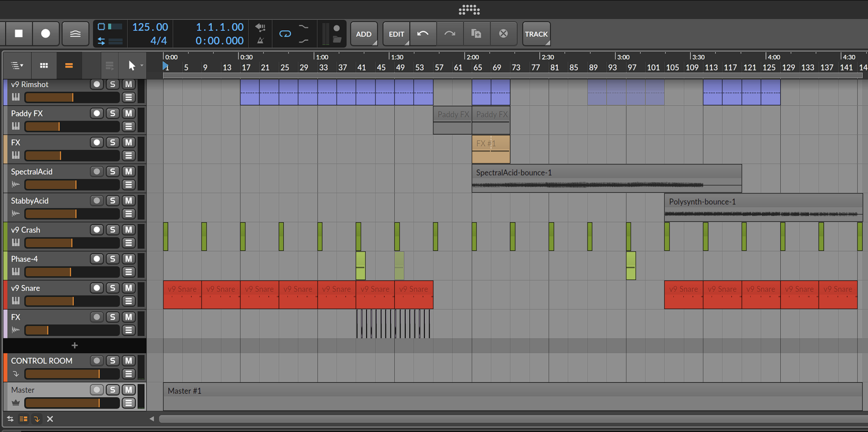Click the duplicate icon in toolbar

click(476, 34)
